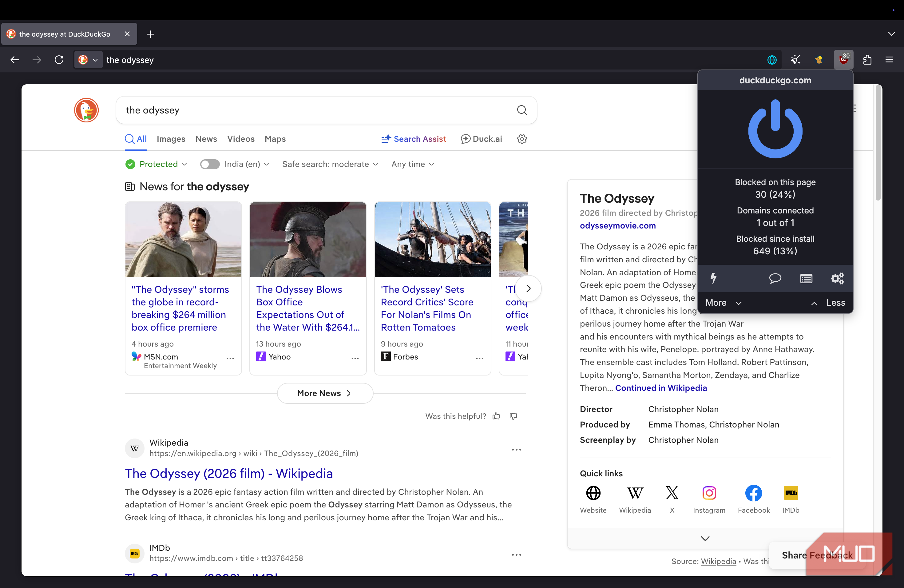Click Continued in Wikipedia link
This screenshot has height=588, width=904.
point(661,388)
